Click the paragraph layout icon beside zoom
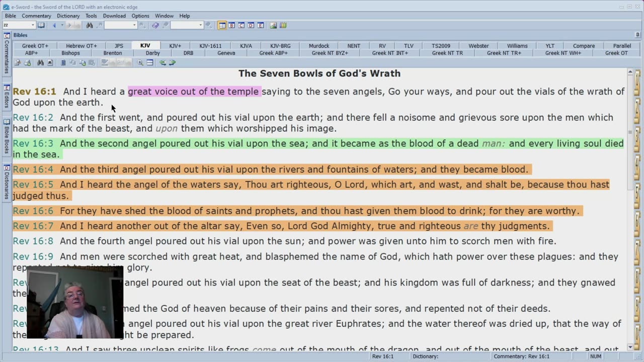 (149, 63)
